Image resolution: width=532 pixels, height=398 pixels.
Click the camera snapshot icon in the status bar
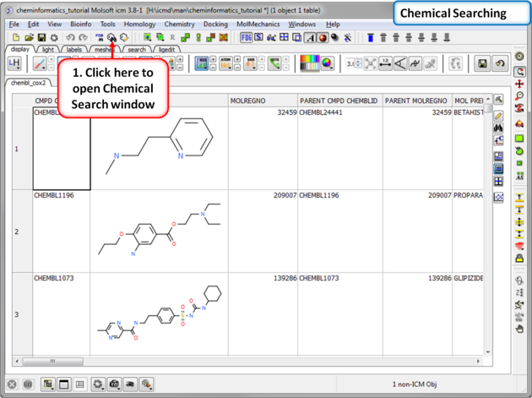pos(114,384)
